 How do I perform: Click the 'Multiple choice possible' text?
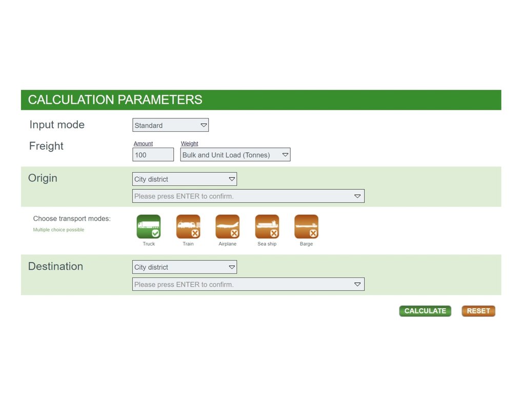point(58,230)
